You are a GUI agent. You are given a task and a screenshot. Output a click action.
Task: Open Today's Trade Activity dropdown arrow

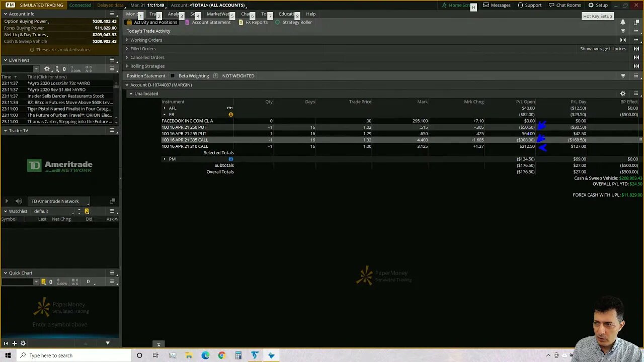click(x=623, y=31)
